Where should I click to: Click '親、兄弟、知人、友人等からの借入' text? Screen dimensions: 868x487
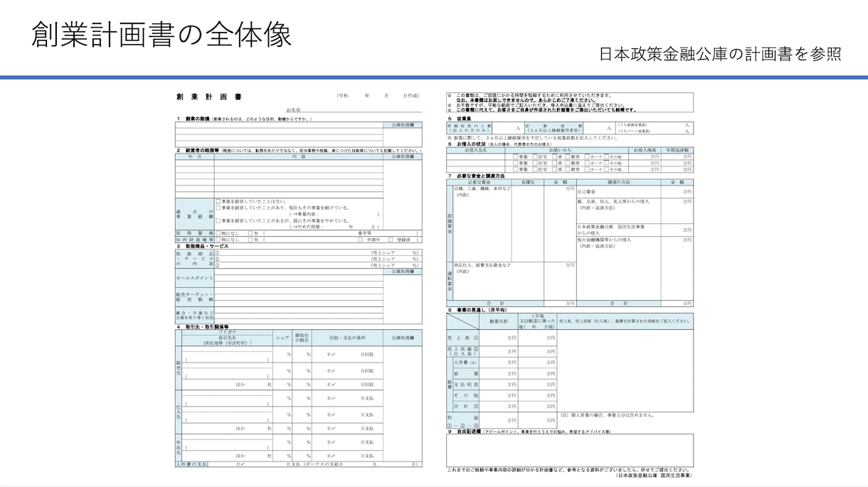[613, 201]
